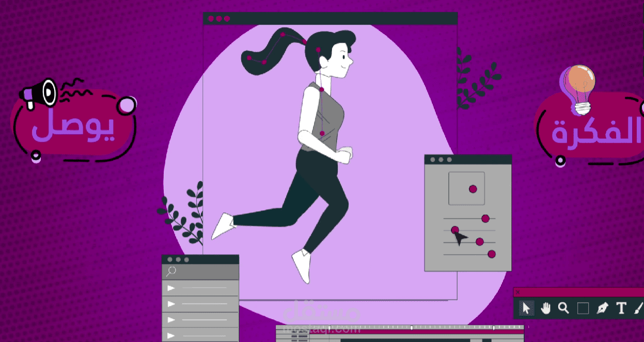This screenshot has width=644, height=342.
Task: Select the arrow Selection tool
Action: [526, 308]
